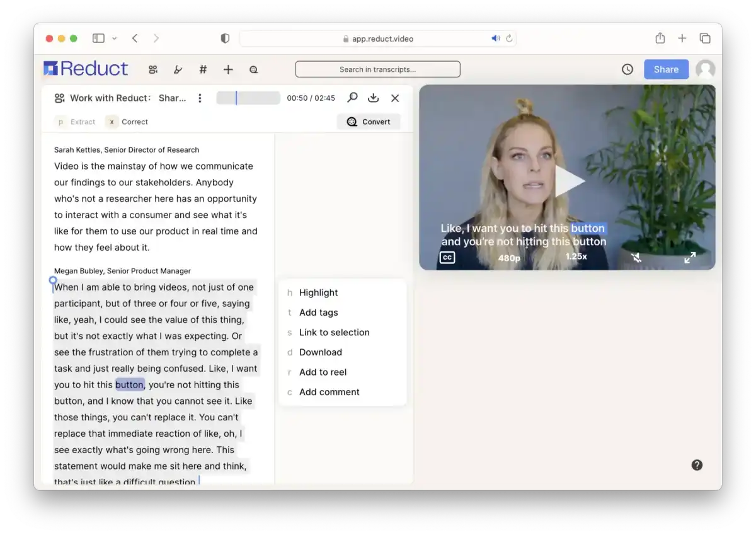The image size is (756, 535).
Task: Toggle closed captions CC on video
Action: pyautogui.click(x=447, y=257)
